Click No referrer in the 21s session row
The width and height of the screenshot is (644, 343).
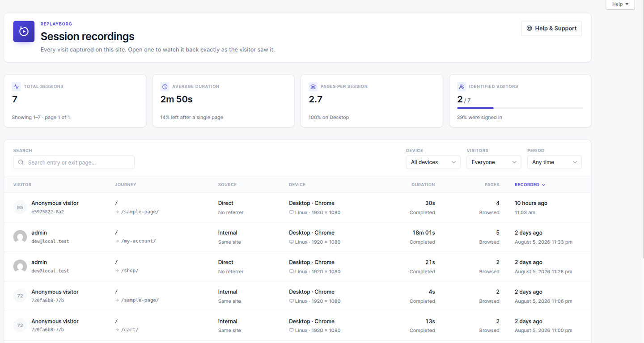[231, 271]
